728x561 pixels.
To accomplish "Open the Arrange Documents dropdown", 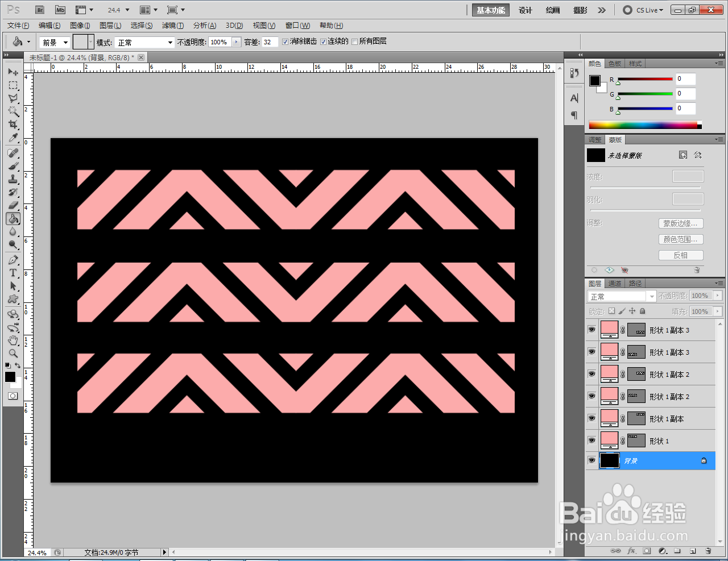I will (148, 10).
